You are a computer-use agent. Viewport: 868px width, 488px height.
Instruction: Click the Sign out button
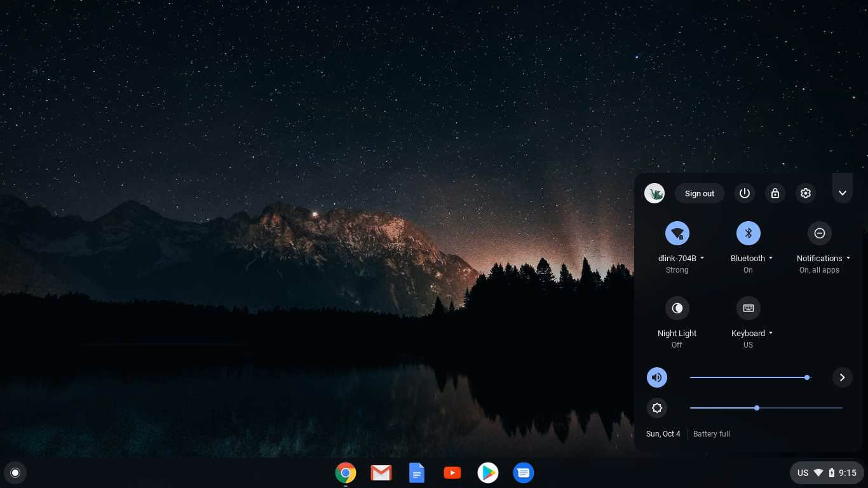(699, 193)
